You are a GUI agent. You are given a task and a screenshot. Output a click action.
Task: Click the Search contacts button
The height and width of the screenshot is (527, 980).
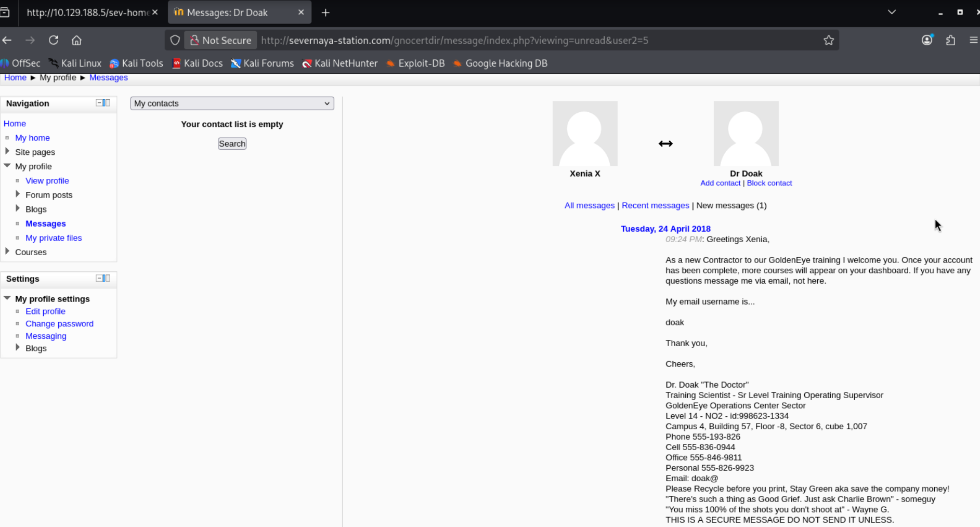232,143
